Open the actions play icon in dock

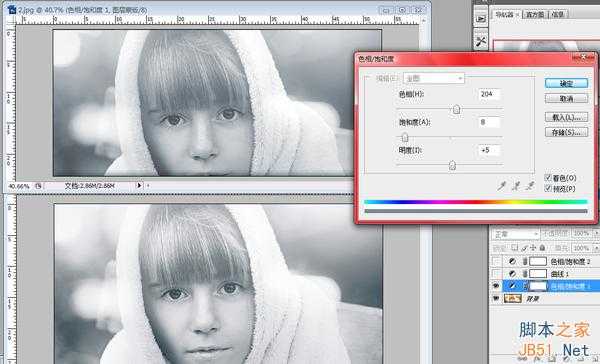(481, 19)
